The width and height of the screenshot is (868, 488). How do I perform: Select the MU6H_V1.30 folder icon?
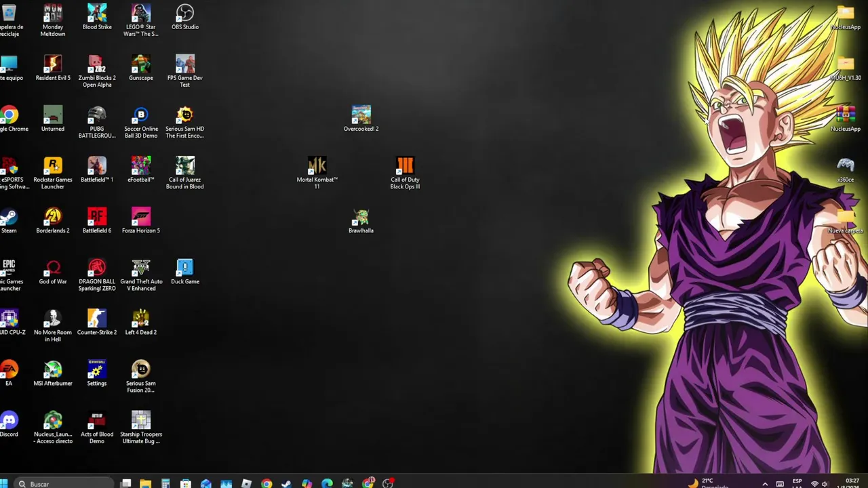coord(846,68)
